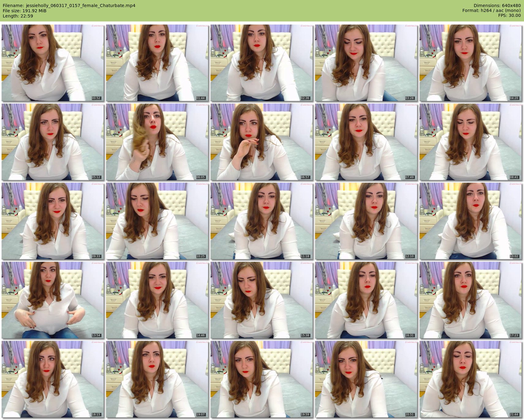This screenshot has width=524, height=420.
Task: Click the frame at 06:05
Action: (x=157, y=142)
